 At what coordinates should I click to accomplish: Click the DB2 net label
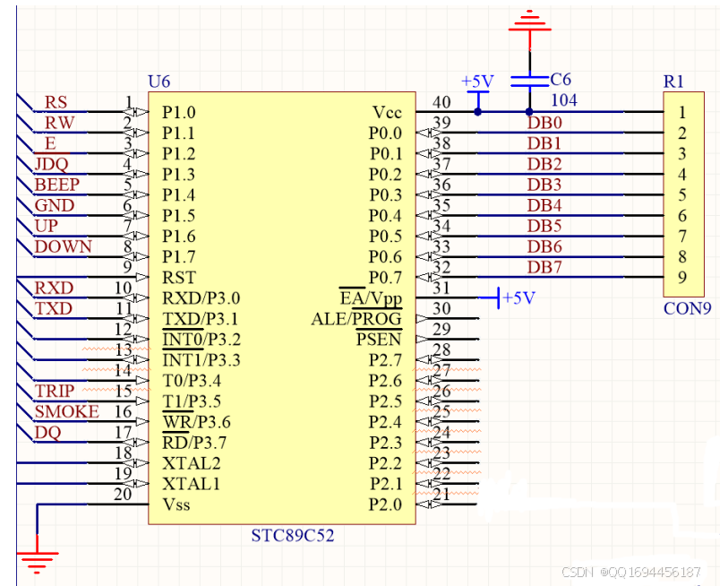click(544, 164)
